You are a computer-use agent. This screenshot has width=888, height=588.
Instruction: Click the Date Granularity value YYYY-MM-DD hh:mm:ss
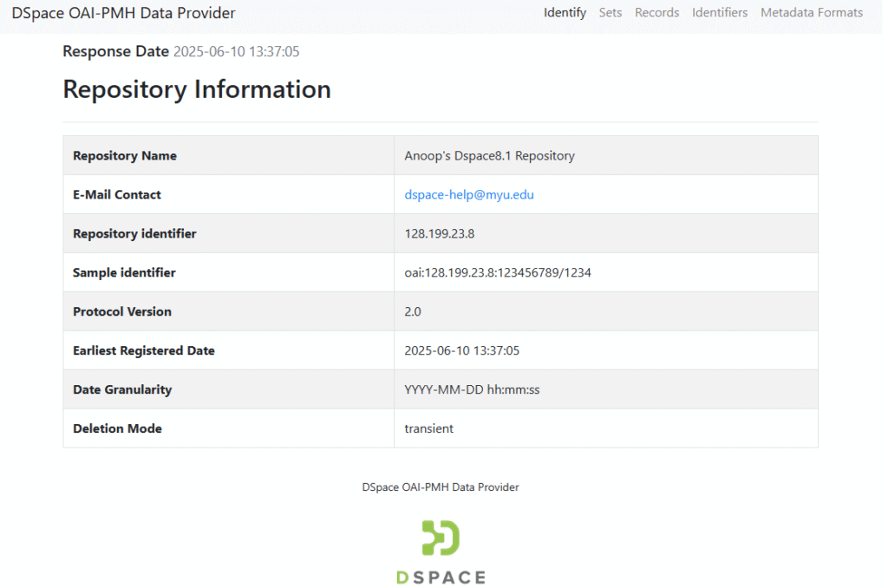click(472, 389)
